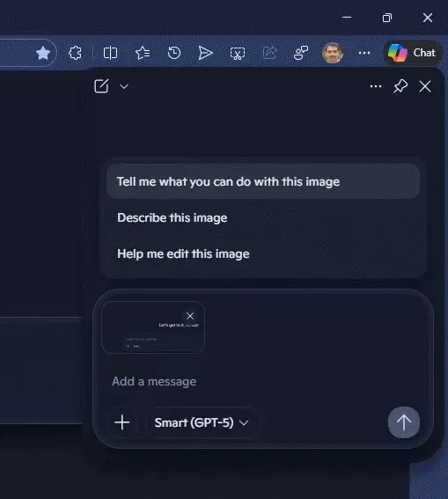Open browser Settings and more menu
This screenshot has height=499, width=448.
coord(364,53)
